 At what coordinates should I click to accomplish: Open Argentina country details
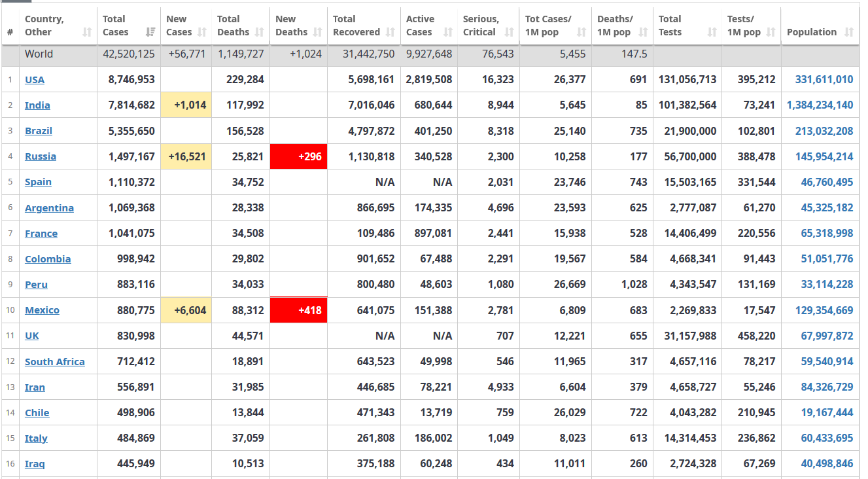point(49,208)
